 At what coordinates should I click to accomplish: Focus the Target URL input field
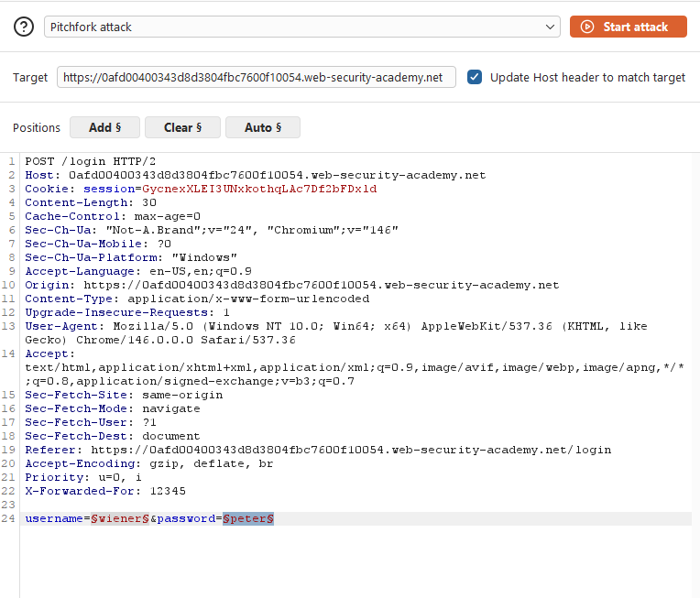pos(257,77)
